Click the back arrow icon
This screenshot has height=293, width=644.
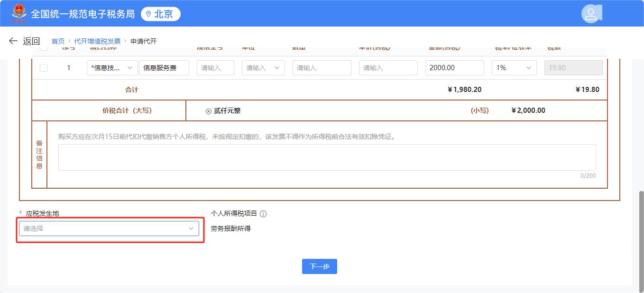[13, 41]
